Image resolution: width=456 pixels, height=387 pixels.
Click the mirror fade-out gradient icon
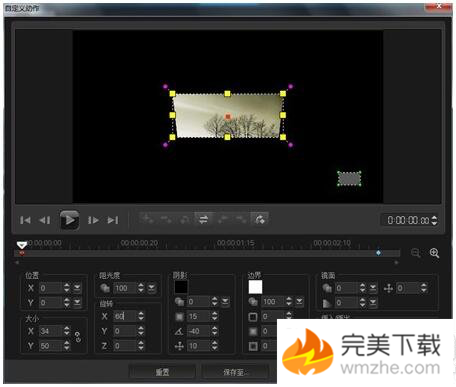click(x=327, y=303)
